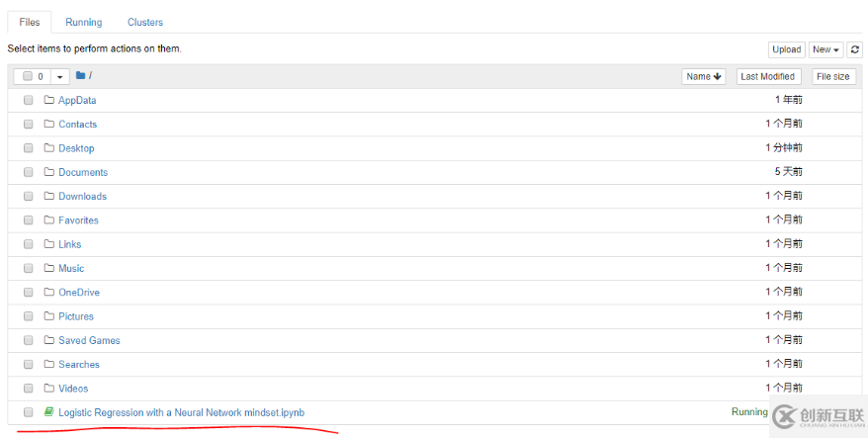Tick the checkbox beside Contacts
Image resolution: width=868 pixels, height=438 pixels.
(x=29, y=125)
